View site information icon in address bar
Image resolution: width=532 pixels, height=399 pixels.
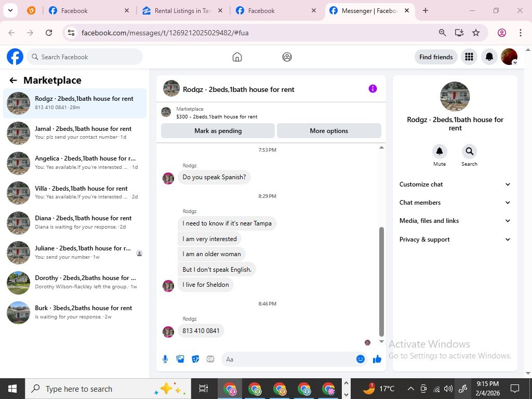71,33
